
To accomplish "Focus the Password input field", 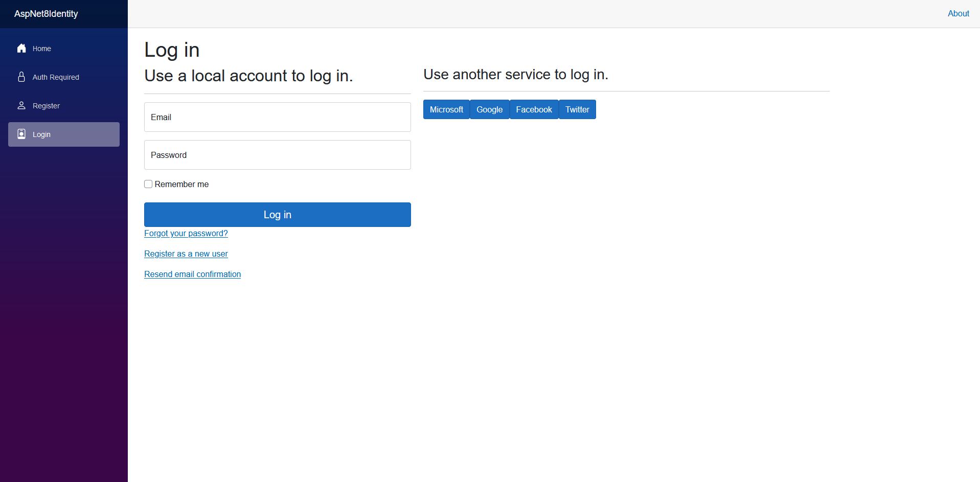I will coord(277,155).
